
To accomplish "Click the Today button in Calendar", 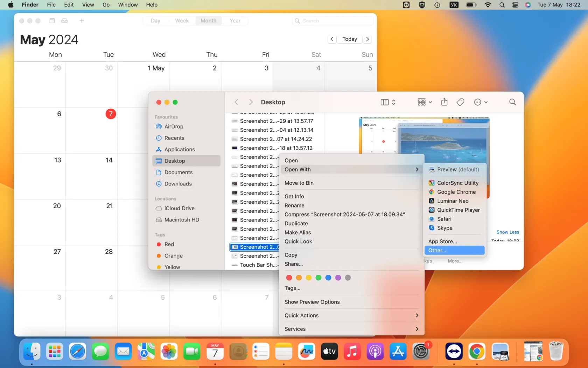I will tap(349, 39).
